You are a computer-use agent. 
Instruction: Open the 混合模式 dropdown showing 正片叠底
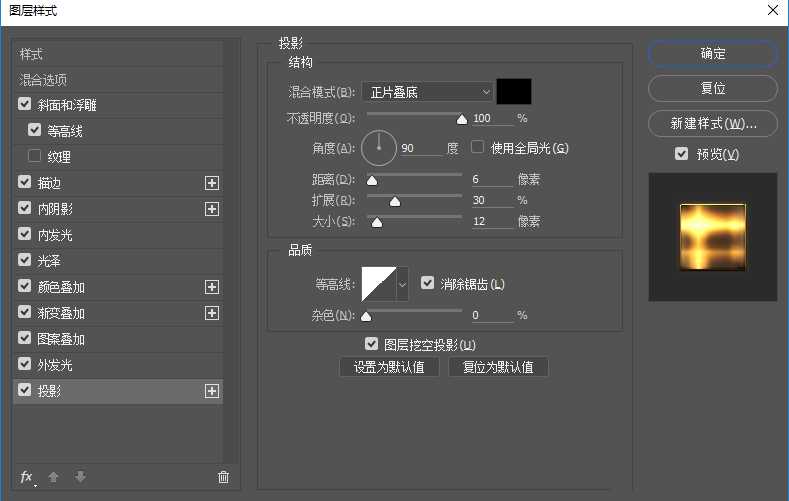pyautogui.click(x=428, y=92)
